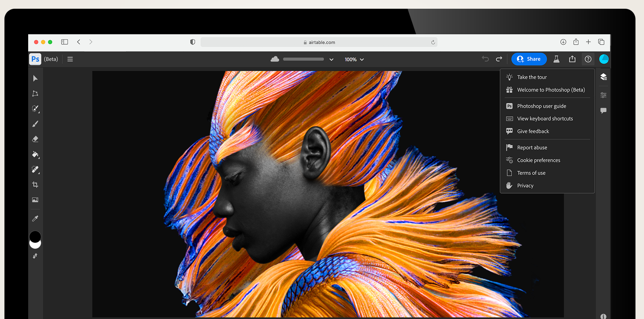Open the zoom level dropdown at 100%
The height and width of the screenshot is (319, 644).
point(354,59)
